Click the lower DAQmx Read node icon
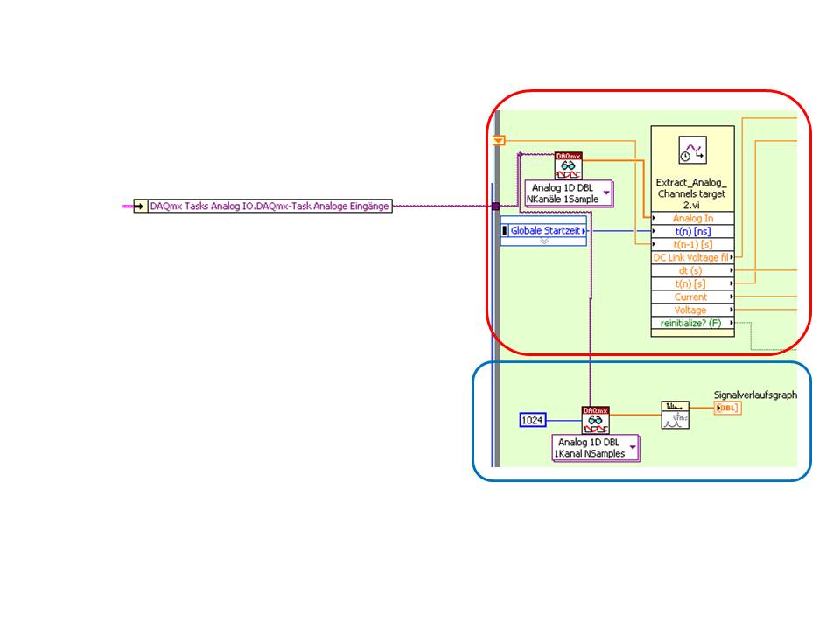The image size is (840, 630). point(596,421)
